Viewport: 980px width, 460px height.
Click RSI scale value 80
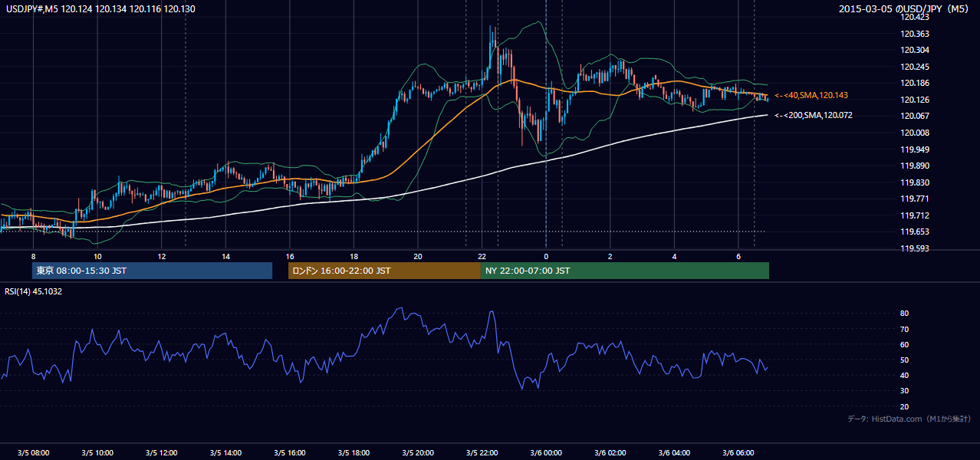(905, 314)
